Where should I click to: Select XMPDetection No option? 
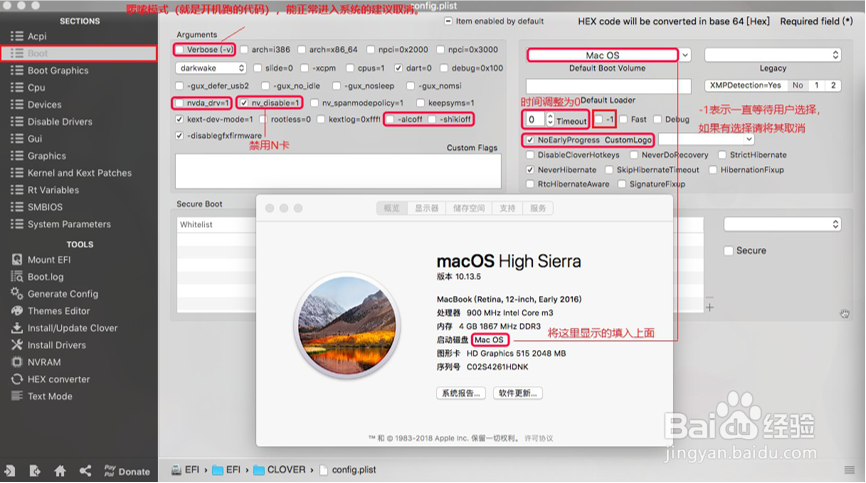pyautogui.click(x=798, y=86)
